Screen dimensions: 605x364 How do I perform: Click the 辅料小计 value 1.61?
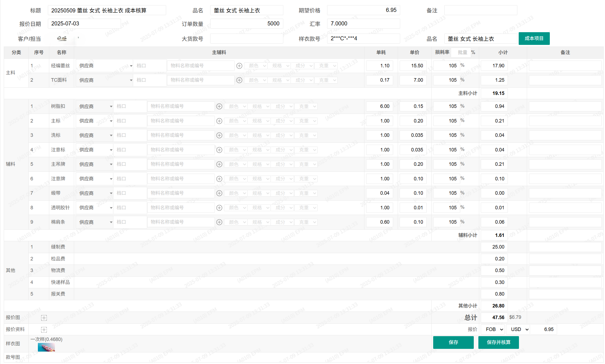[x=494, y=235]
